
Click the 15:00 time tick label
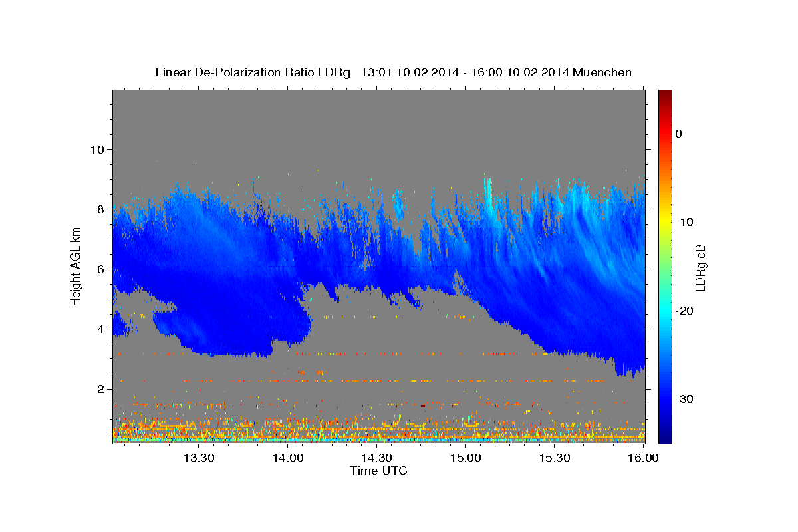[465, 458]
